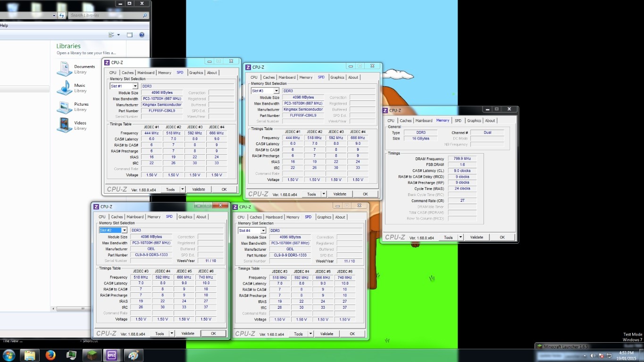Screen dimensions: 644x362
Task: Click Manufacturer GEIL in Slot #2 window
Action: coord(152,249)
